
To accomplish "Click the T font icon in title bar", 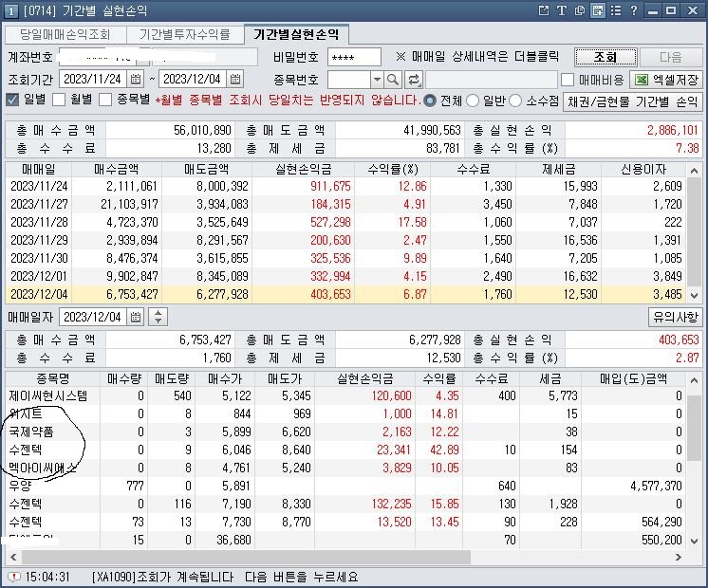I will (561, 10).
